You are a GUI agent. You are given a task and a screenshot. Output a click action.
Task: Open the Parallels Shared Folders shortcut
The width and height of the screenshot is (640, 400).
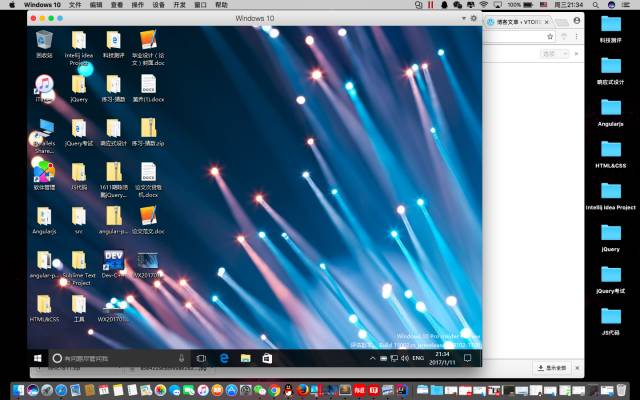click(x=44, y=129)
